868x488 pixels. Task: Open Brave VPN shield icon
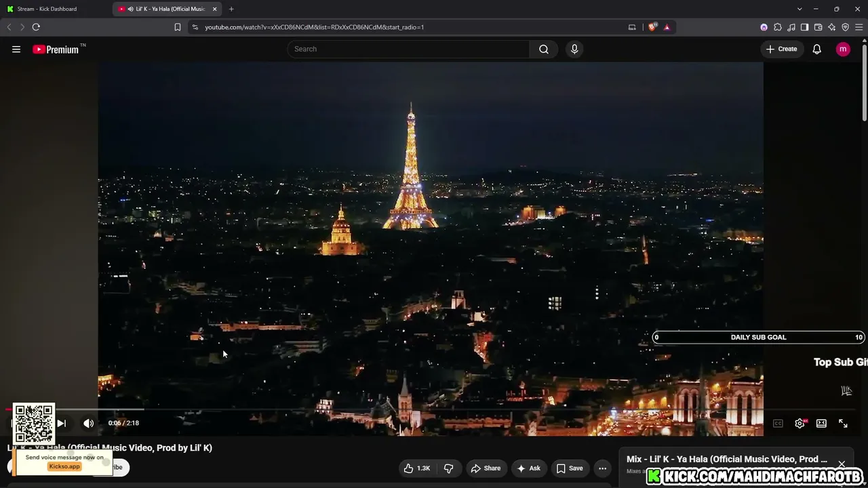845,27
